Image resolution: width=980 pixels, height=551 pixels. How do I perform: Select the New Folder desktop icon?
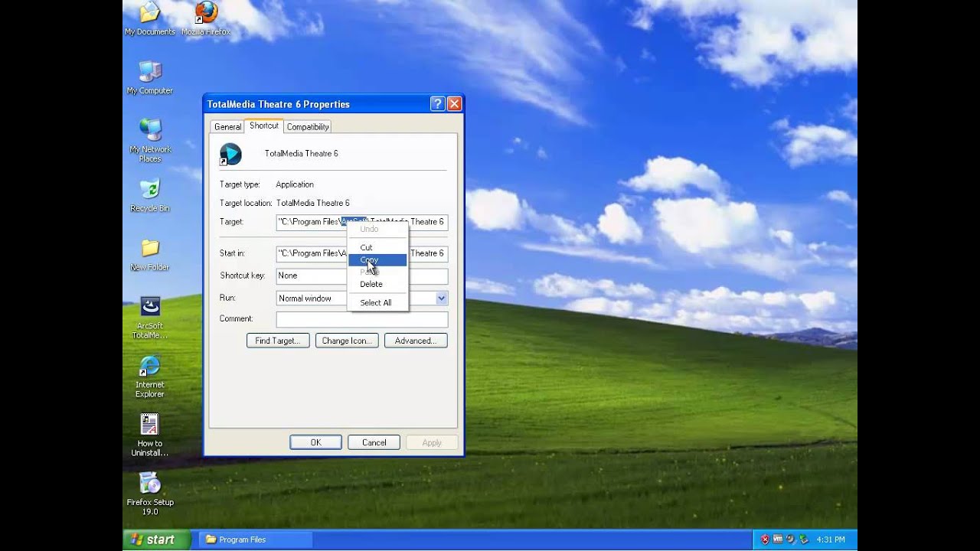[150, 254]
